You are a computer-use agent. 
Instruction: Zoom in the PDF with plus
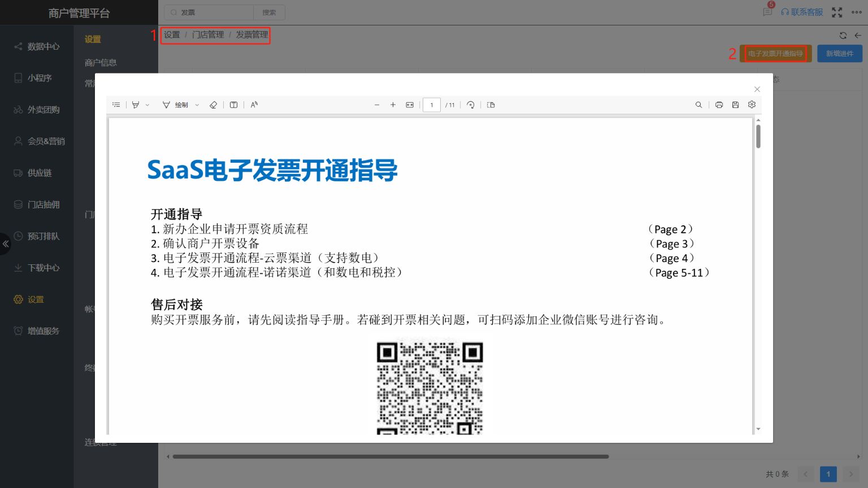(393, 104)
